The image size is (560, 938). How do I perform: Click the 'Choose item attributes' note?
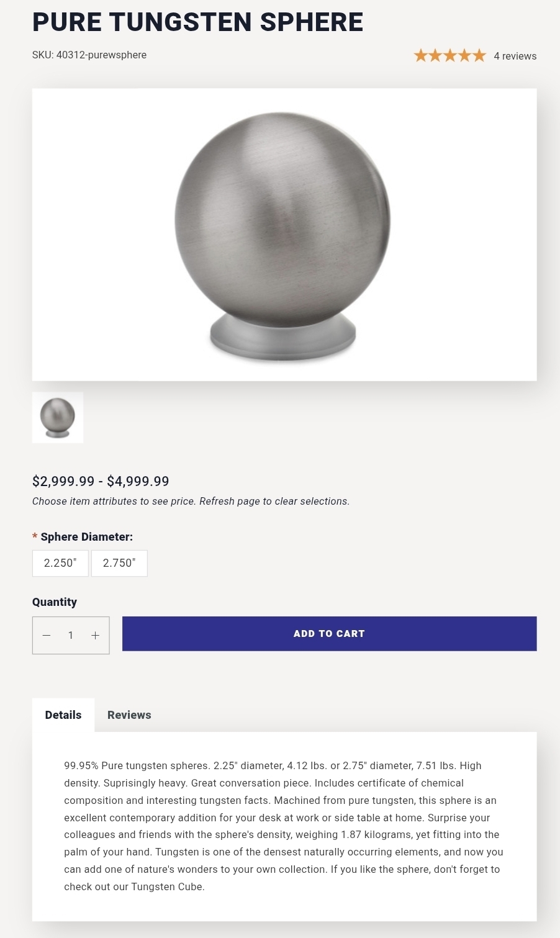[x=191, y=502]
